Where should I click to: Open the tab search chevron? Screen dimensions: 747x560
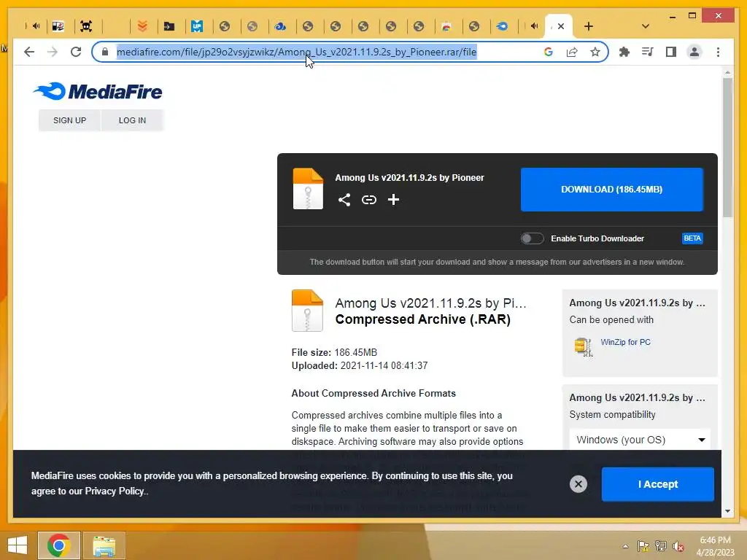(x=645, y=26)
